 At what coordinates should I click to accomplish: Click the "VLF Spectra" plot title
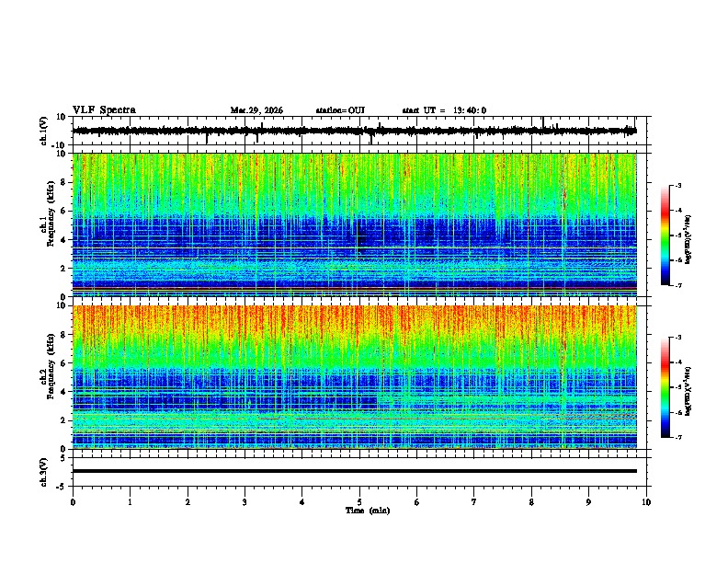[x=104, y=110]
